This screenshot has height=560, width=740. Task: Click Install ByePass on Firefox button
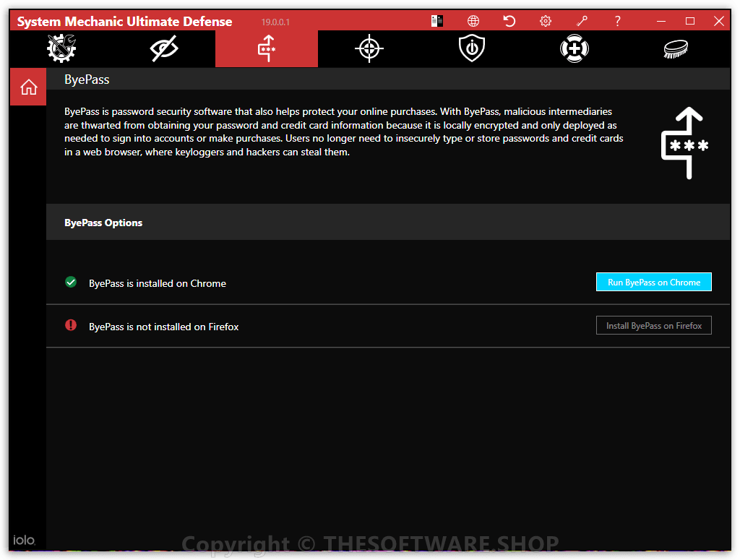(653, 326)
